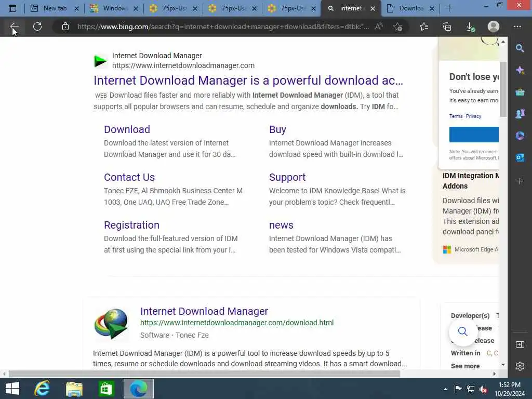This screenshot has width=532, height=399.
Task: Show hidden system tray icons arrow
Action: click(445, 389)
